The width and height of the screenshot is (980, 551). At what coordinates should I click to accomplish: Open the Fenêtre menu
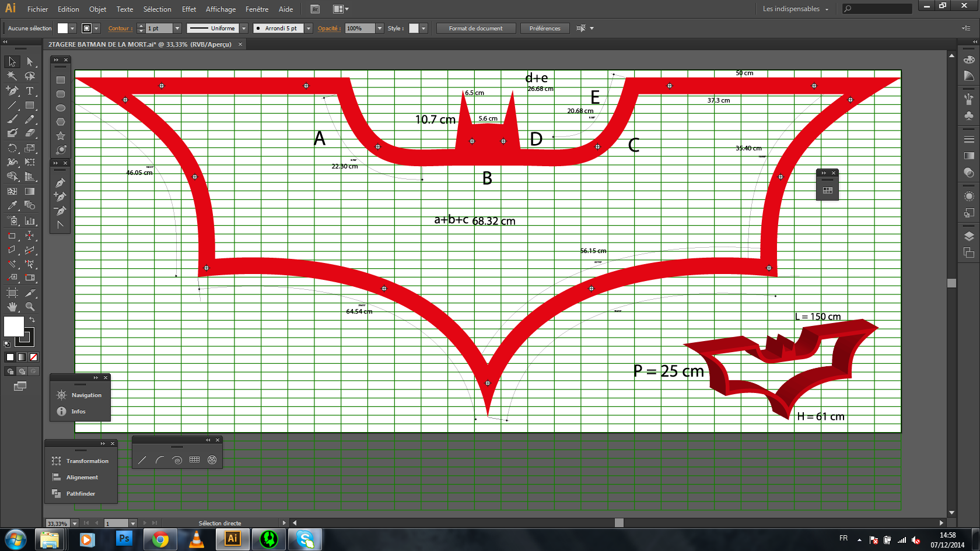pos(257,9)
